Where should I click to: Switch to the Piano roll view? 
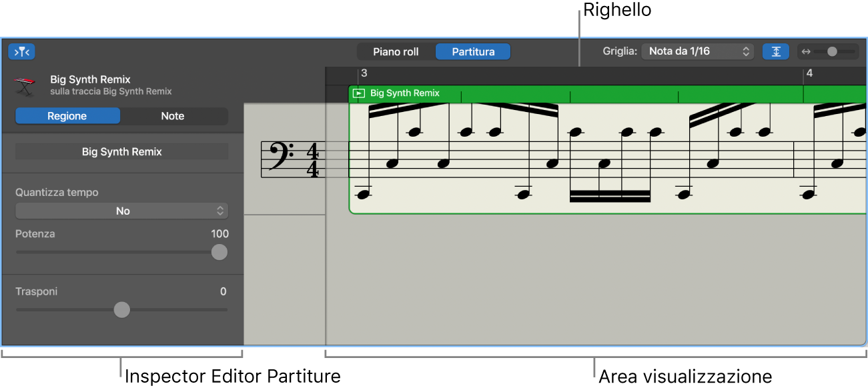pyautogui.click(x=396, y=51)
